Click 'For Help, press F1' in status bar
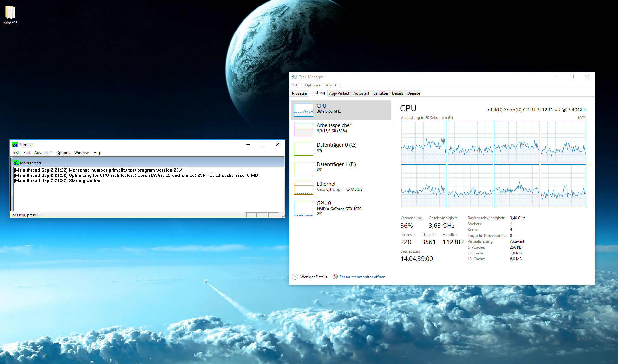Viewport: 618px width, 364px height. tap(26, 215)
